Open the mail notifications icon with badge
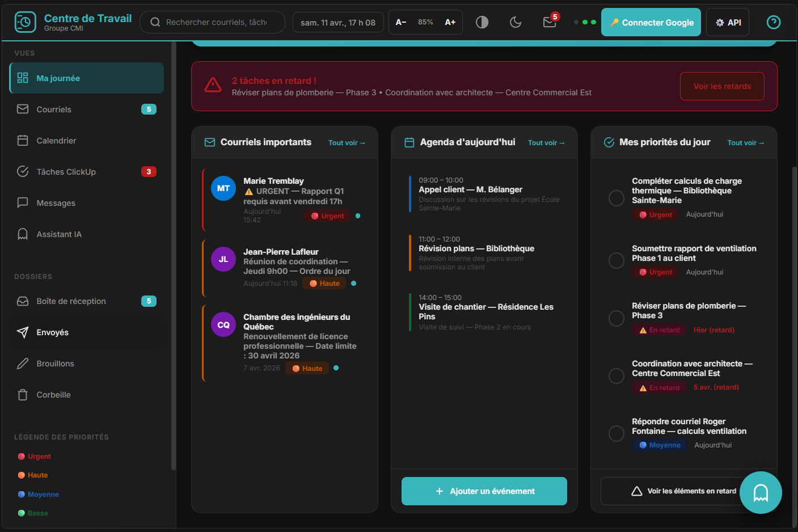Viewport: 798px width, 532px height. point(550,22)
